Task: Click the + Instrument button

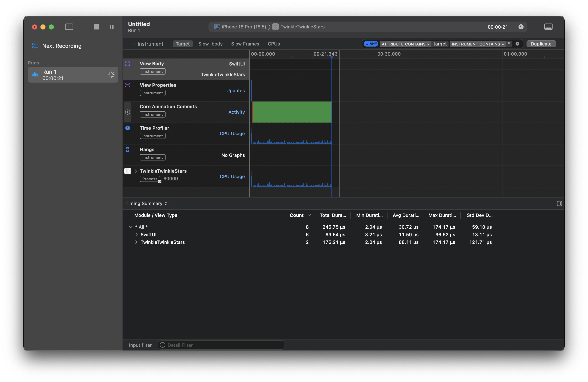Action: pyautogui.click(x=147, y=44)
